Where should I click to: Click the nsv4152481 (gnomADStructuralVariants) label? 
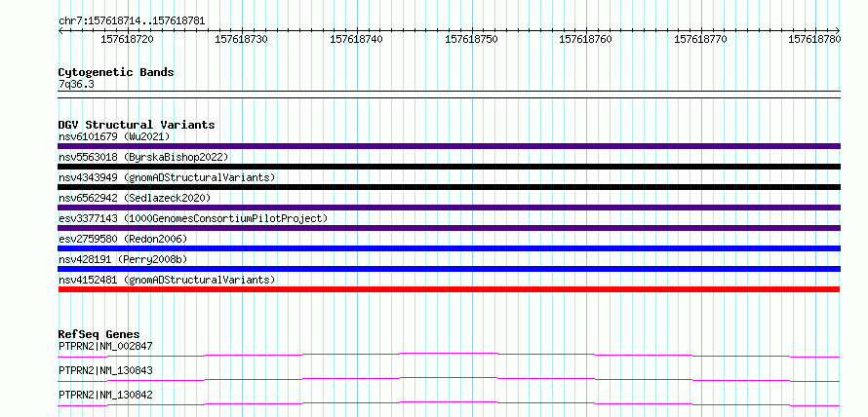[167, 280]
